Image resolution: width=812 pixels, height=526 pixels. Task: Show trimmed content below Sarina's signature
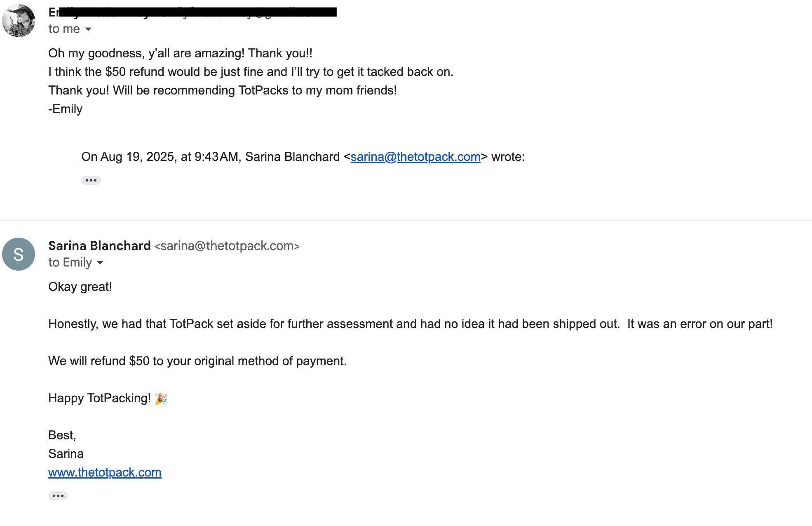58,496
